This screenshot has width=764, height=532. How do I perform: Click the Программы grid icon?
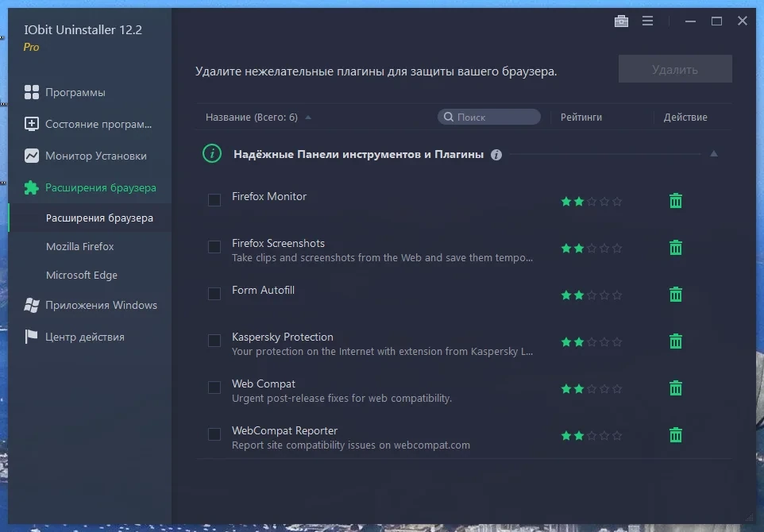[x=32, y=92]
